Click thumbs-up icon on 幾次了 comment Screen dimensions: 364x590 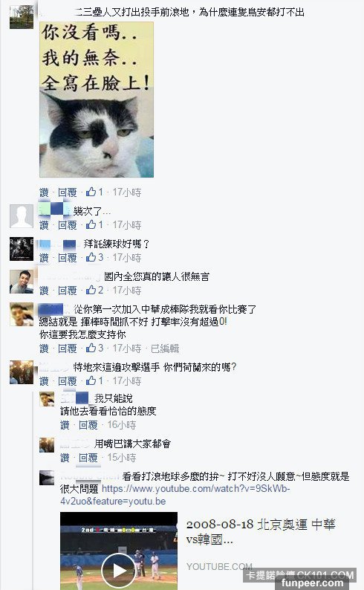click(91, 225)
